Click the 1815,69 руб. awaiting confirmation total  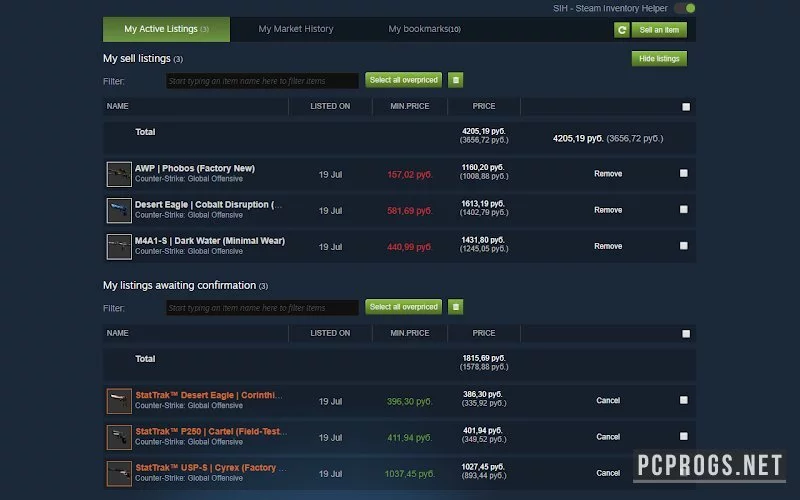[484, 358]
